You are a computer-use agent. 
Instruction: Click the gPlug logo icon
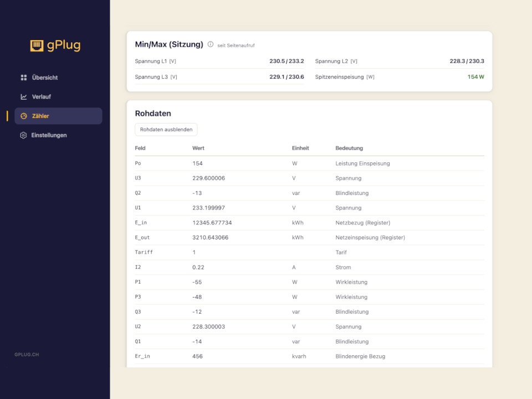point(37,45)
